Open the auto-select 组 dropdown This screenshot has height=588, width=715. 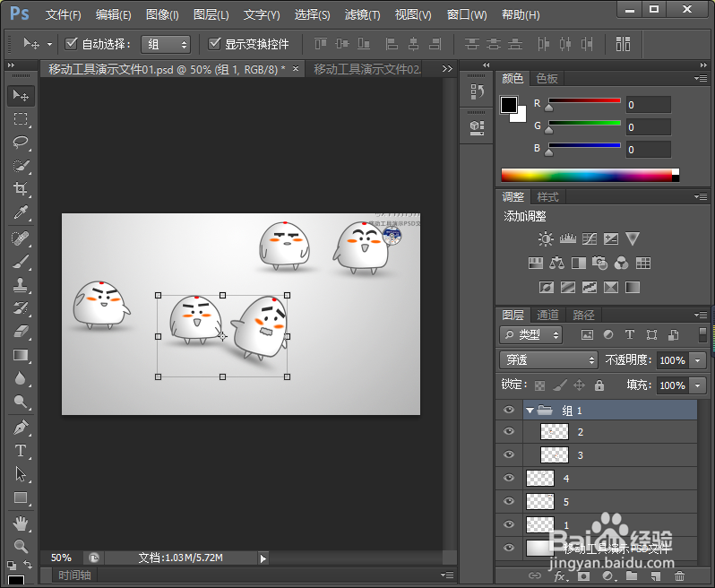tap(166, 44)
